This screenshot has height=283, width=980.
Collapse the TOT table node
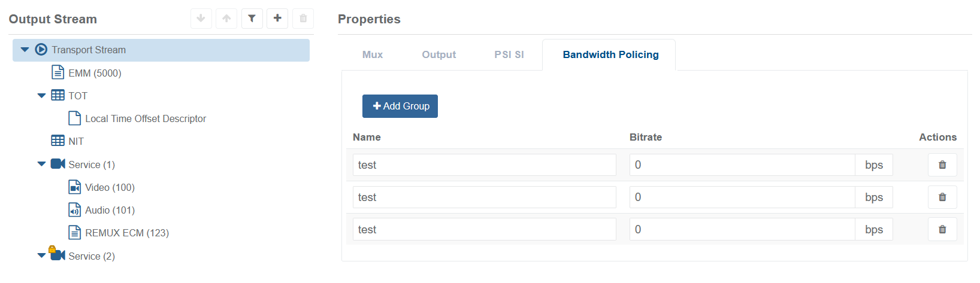click(x=41, y=96)
